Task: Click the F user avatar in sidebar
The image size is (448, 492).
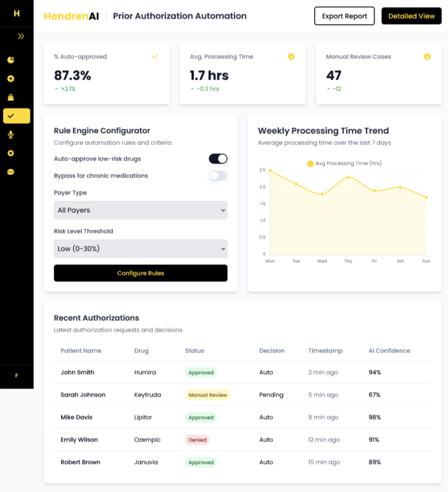Action: (x=16, y=376)
